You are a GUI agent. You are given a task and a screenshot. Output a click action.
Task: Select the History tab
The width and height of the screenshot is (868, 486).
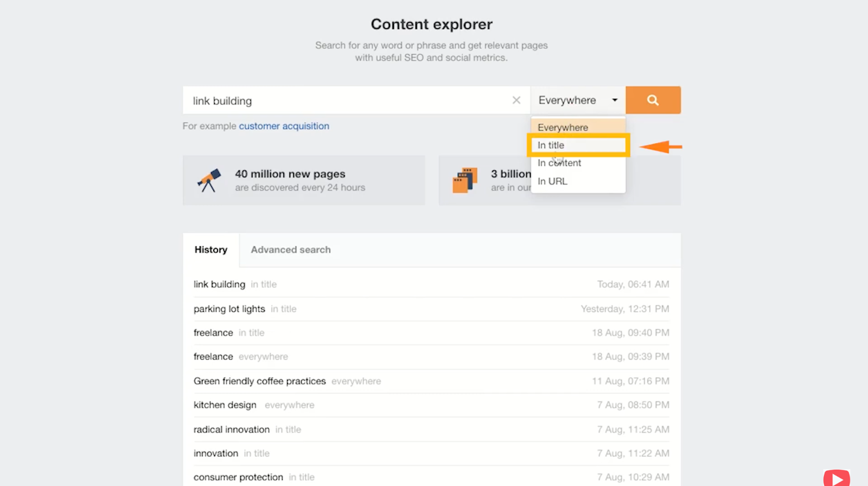coord(211,250)
